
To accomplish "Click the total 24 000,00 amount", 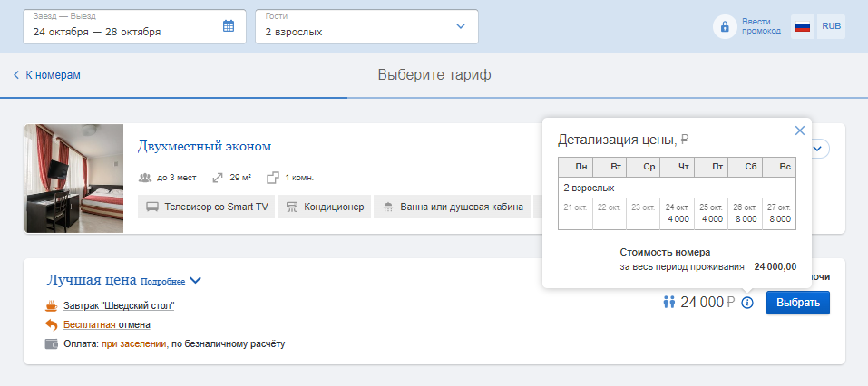I will click(775, 266).
